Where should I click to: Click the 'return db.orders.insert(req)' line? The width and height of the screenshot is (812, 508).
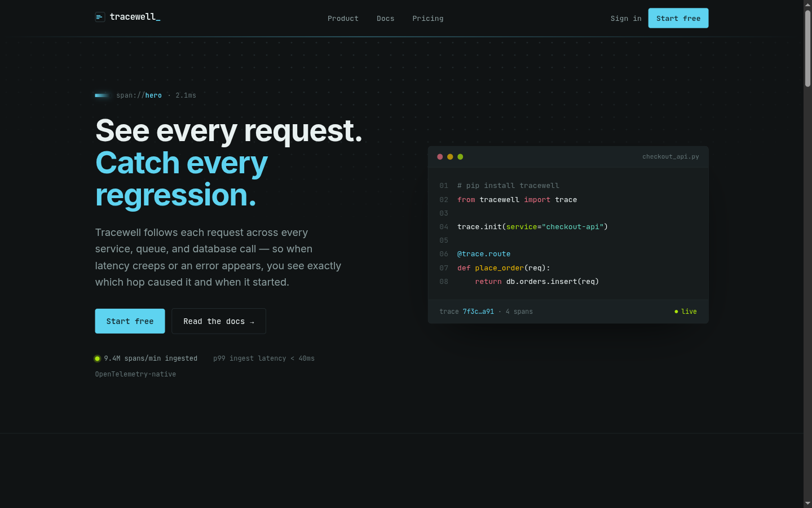click(537, 282)
